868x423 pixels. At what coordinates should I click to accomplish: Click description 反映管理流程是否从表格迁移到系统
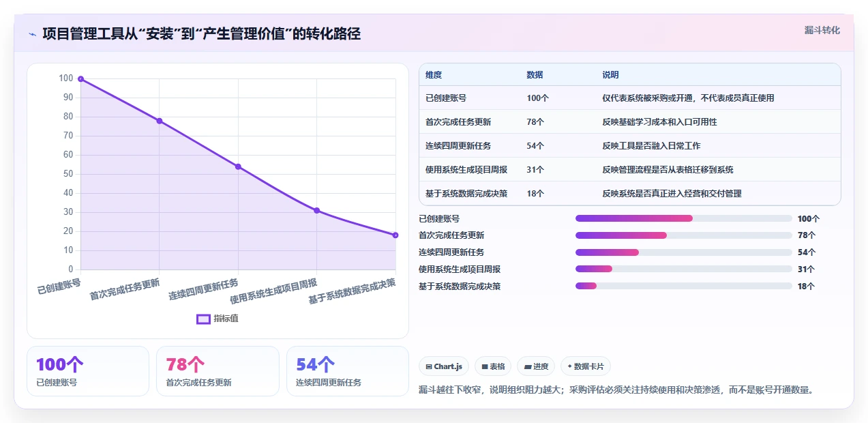click(668, 170)
